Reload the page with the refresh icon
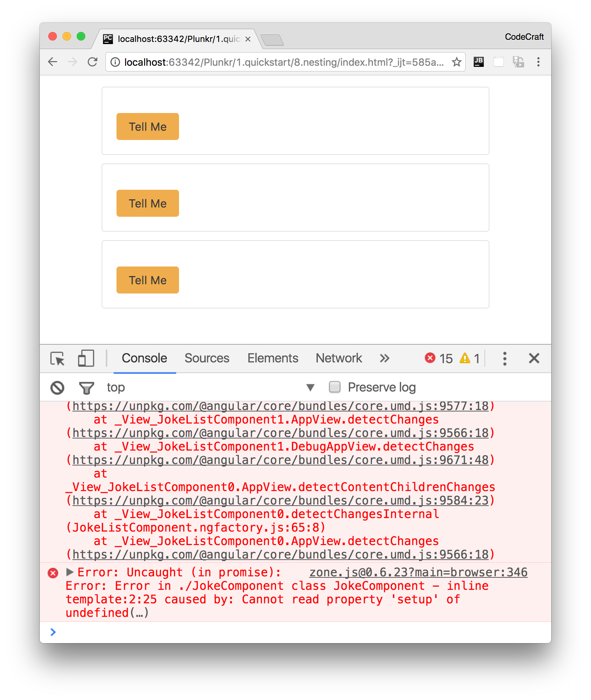The height and width of the screenshot is (700, 591). coord(93,62)
